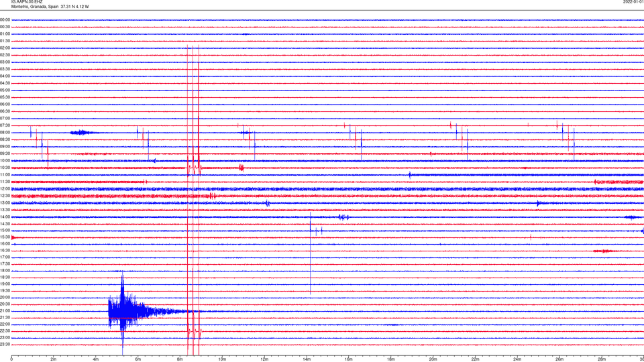The image size is (644, 362).
Task: Select the 01:30 trace time label
Action: click(5, 41)
